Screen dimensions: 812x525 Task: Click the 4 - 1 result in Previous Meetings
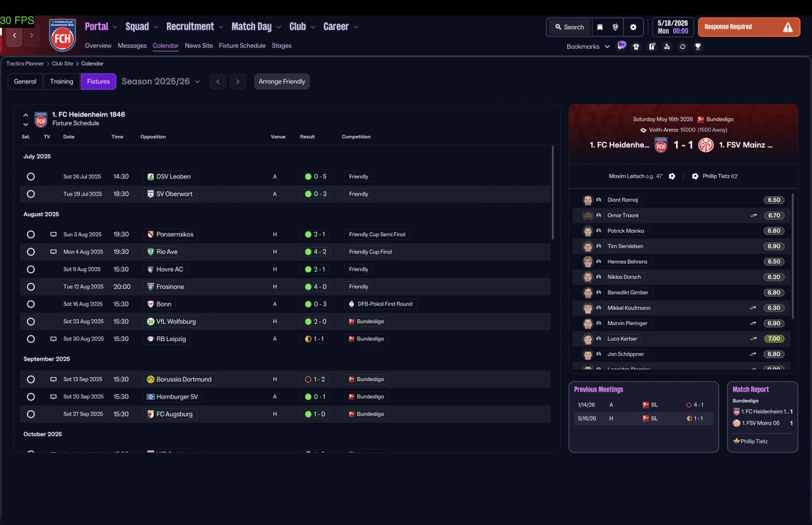coord(695,404)
